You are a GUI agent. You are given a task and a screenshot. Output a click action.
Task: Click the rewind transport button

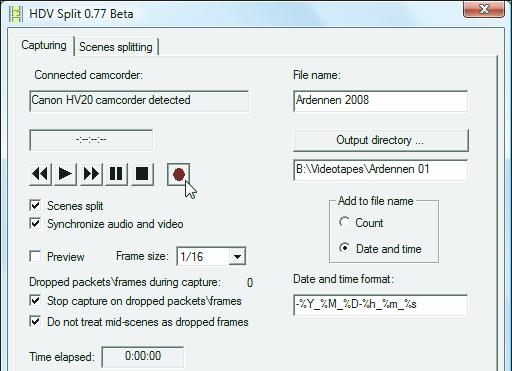click(40, 174)
